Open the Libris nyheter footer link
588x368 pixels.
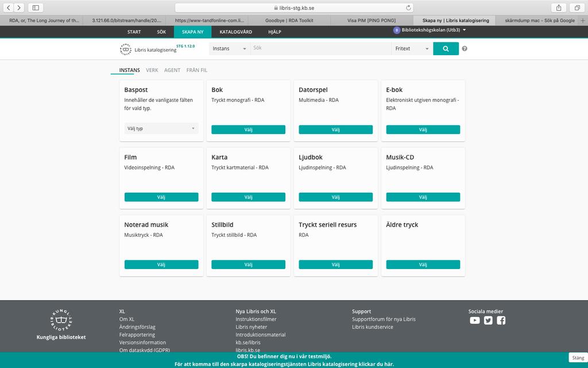pos(252,327)
